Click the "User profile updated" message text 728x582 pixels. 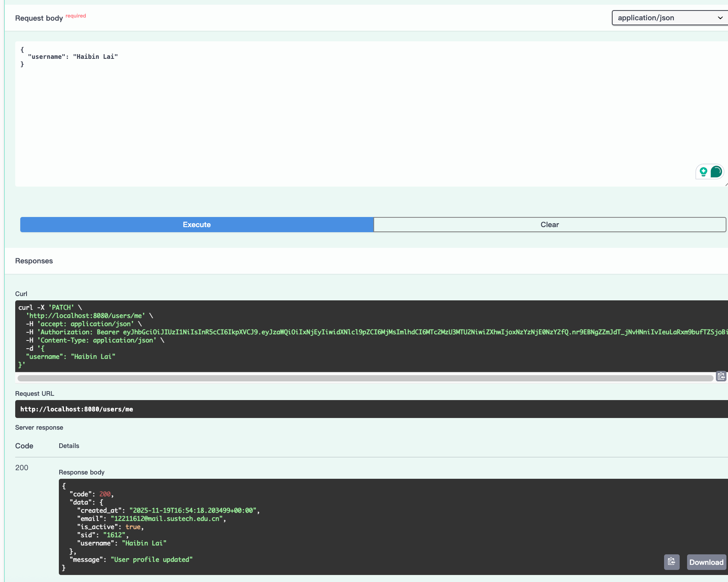pyautogui.click(x=152, y=560)
